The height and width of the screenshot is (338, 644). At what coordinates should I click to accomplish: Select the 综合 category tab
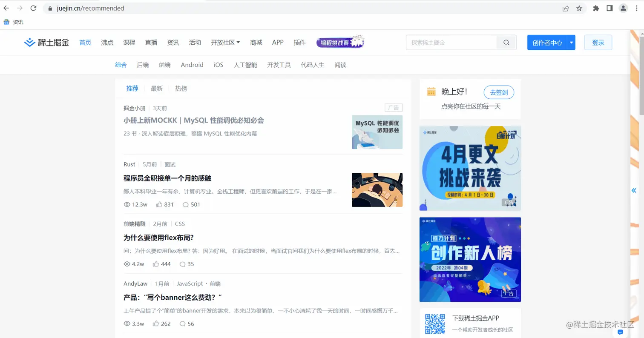point(121,65)
